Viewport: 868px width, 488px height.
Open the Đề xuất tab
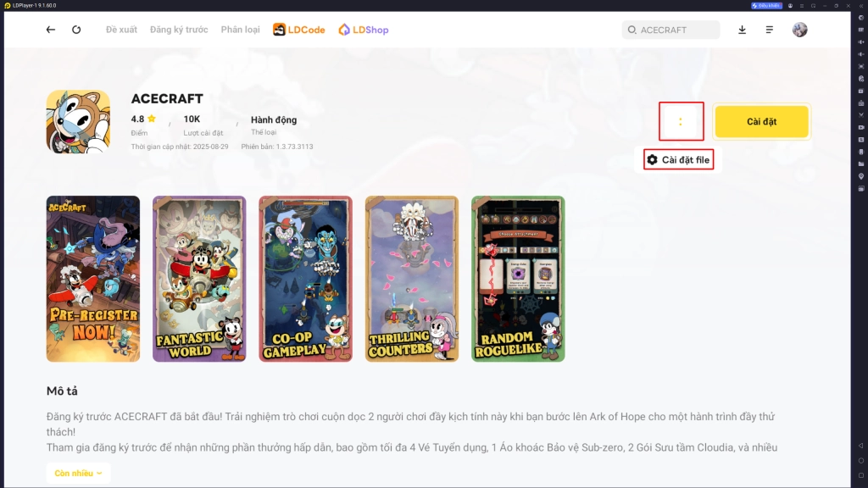click(x=121, y=30)
